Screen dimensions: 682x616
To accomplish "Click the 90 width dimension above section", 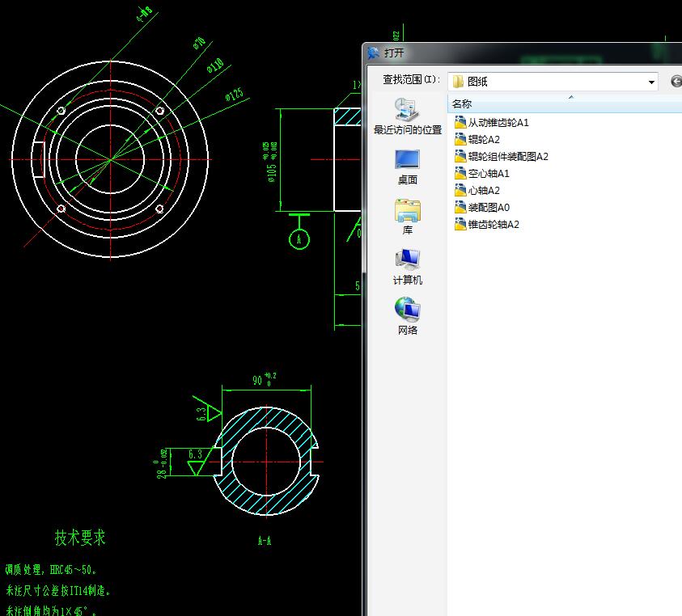I will coord(264,379).
